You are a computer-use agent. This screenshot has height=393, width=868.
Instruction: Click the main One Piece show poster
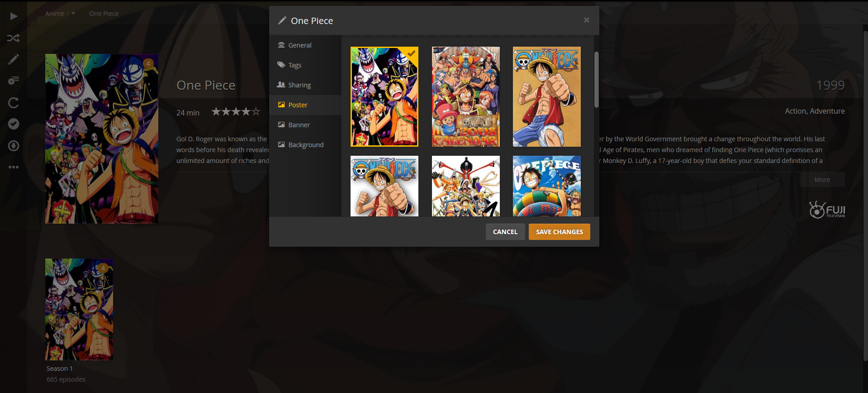[102, 139]
